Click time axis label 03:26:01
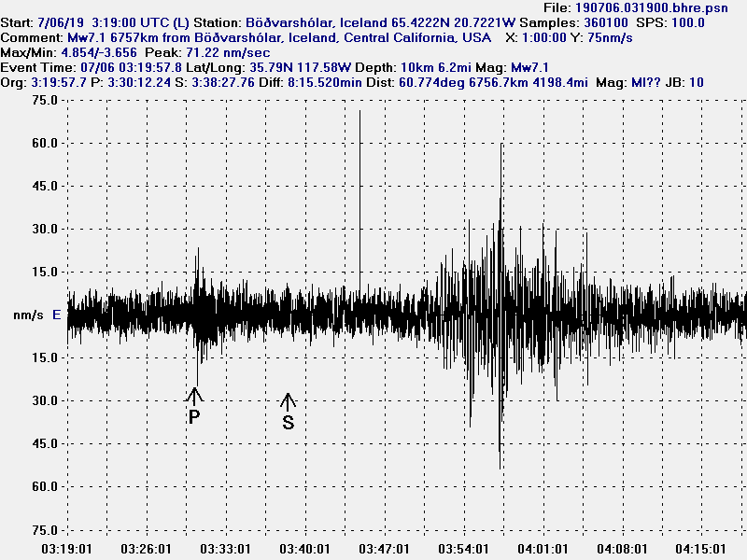 coord(146,549)
